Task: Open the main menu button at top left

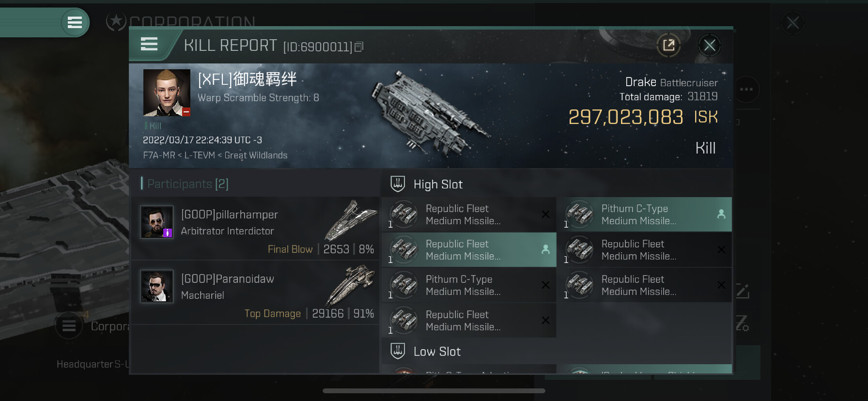Action: tap(75, 22)
